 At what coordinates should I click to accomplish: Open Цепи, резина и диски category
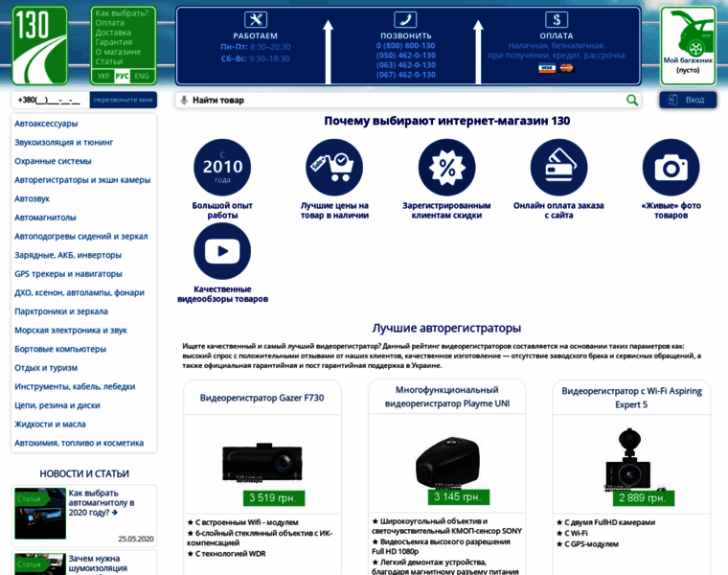[x=57, y=405]
